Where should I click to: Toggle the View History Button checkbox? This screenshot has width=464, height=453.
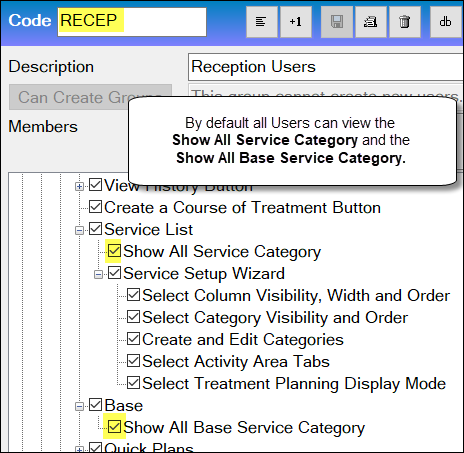(x=95, y=185)
